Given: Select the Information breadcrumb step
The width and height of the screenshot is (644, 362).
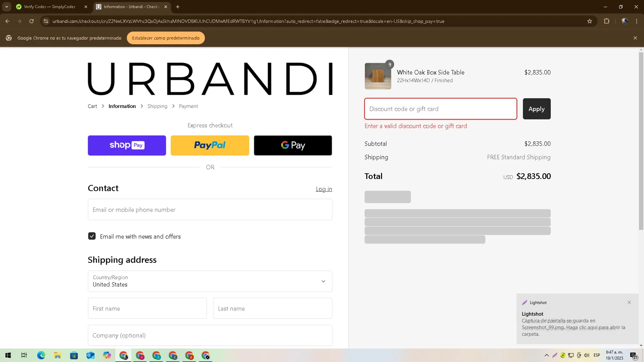Looking at the screenshot, I should (x=122, y=106).
